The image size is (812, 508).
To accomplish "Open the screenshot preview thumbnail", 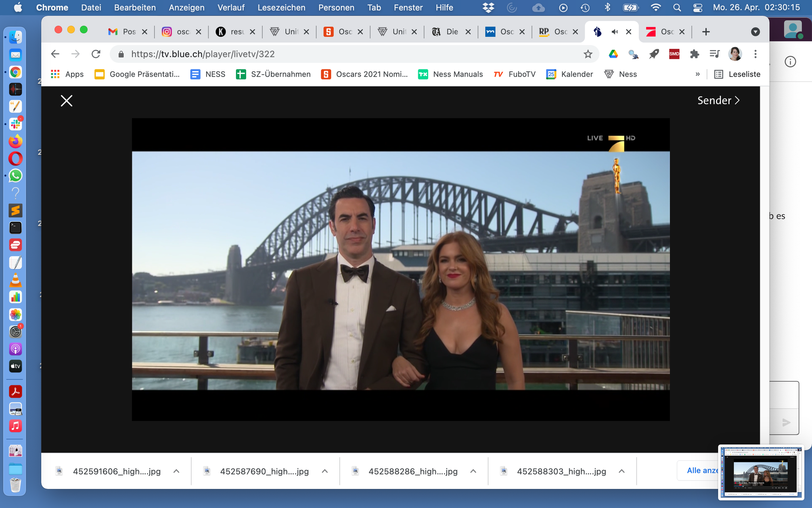I will pyautogui.click(x=760, y=472).
